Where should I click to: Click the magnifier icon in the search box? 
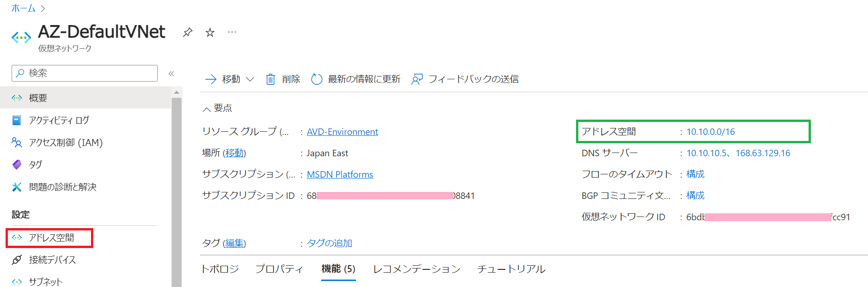click(x=20, y=73)
